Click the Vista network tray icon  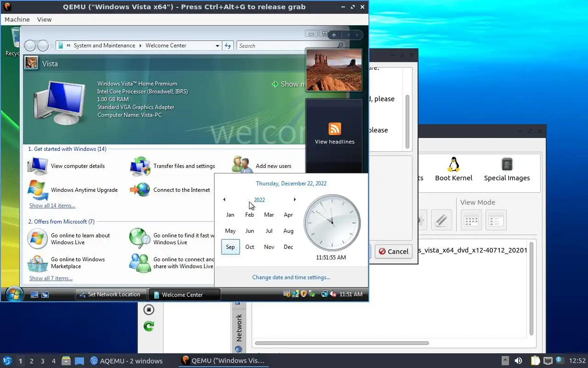[x=325, y=294]
